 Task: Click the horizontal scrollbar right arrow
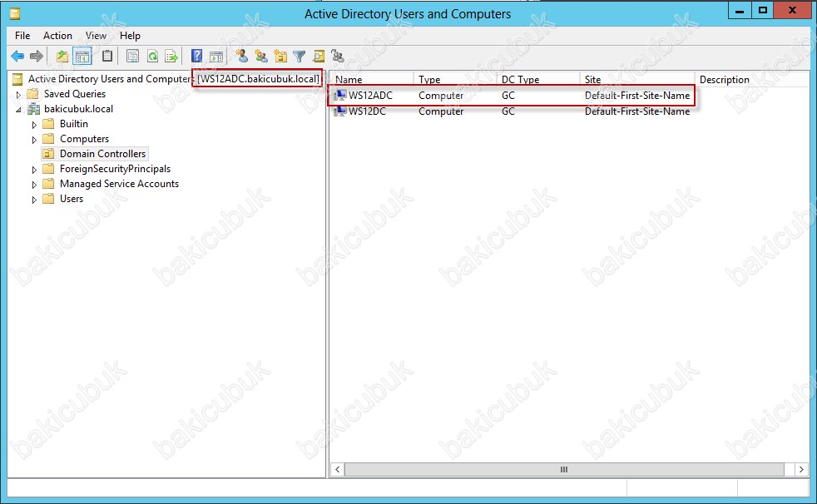801,470
